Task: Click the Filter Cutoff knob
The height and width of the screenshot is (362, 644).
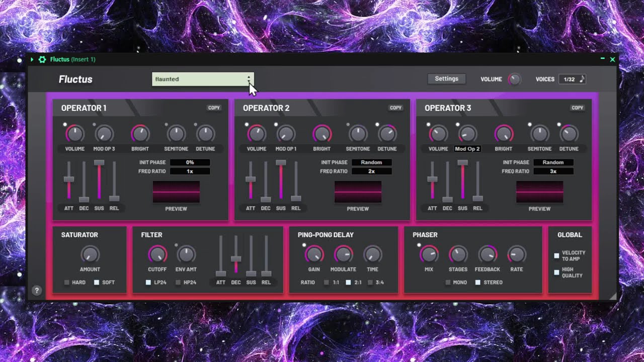Action: click(x=157, y=254)
